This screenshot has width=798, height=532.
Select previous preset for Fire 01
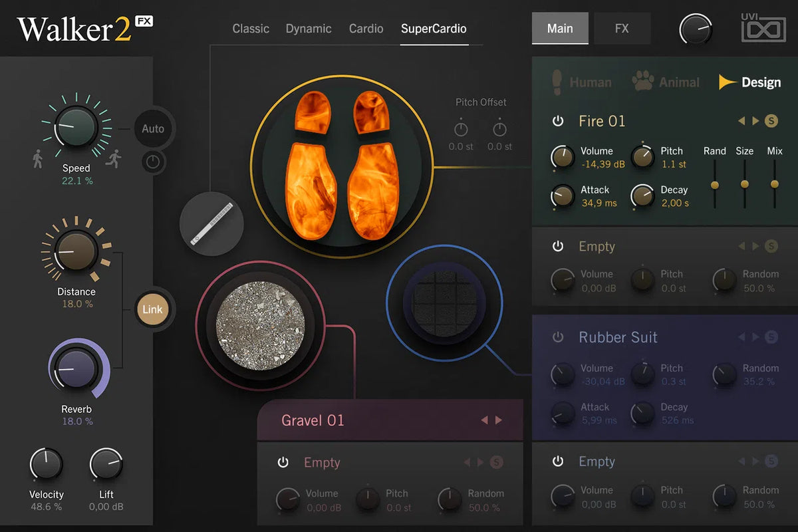coord(742,121)
